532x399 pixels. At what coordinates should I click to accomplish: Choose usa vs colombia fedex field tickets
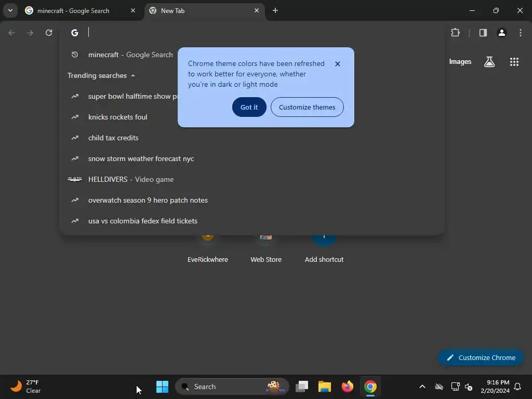[x=252, y=221]
